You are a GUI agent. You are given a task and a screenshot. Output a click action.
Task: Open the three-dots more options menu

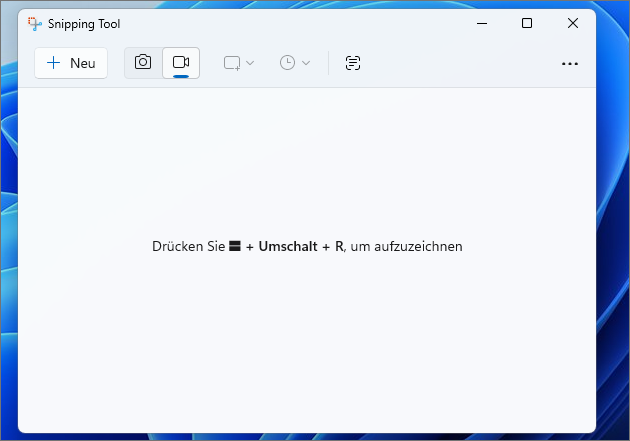(570, 63)
